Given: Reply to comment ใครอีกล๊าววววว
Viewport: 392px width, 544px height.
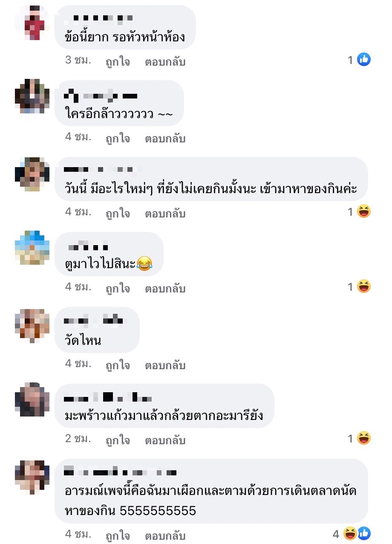Looking at the screenshot, I should click(165, 139).
